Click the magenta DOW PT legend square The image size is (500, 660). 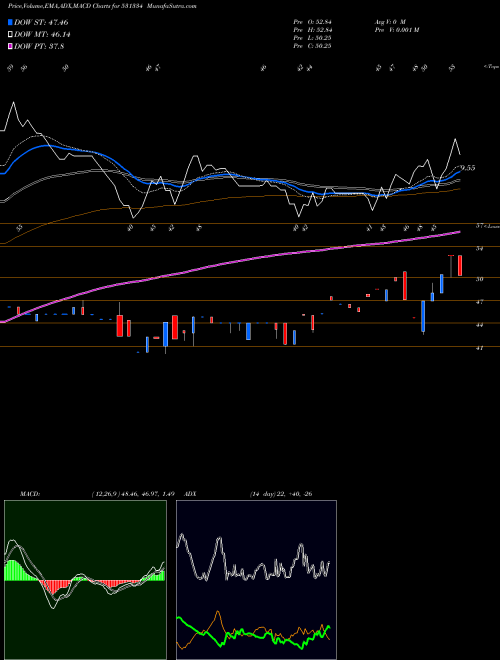[x=11, y=47]
